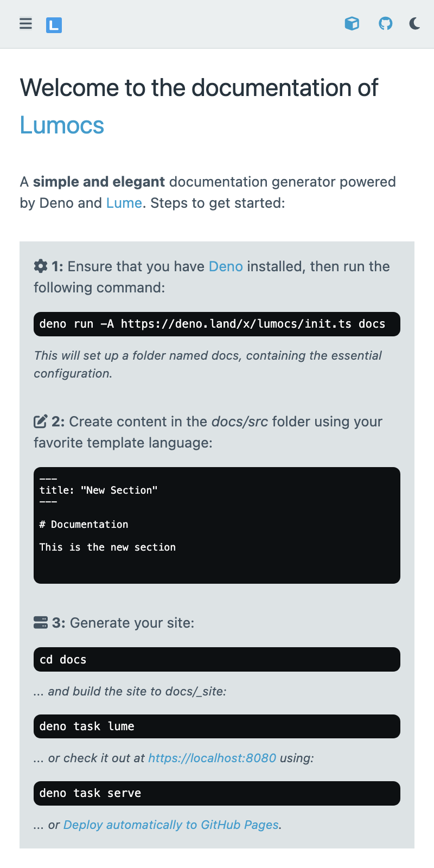Click the deno task serve command block
Viewport: 434px width, 868px height.
[217, 793]
